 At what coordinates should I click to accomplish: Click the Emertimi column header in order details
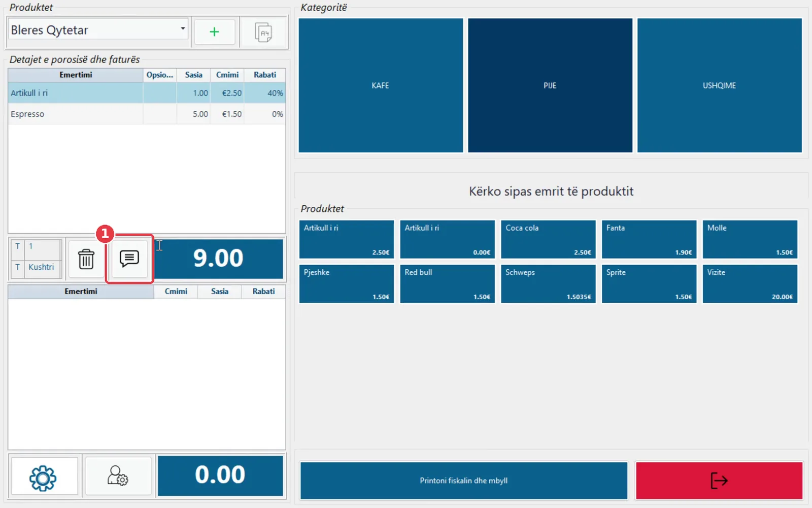click(76, 75)
